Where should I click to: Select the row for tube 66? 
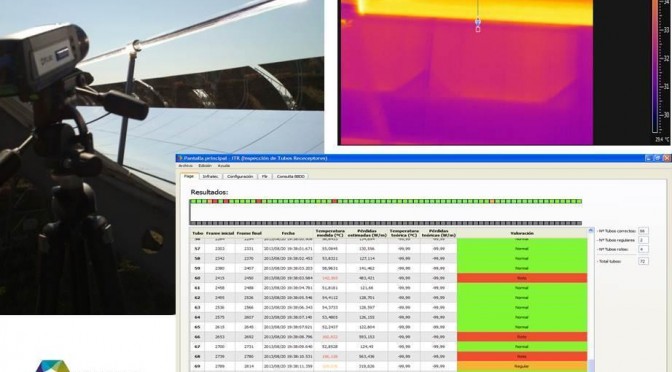pyautogui.click(x=389, y=337)
